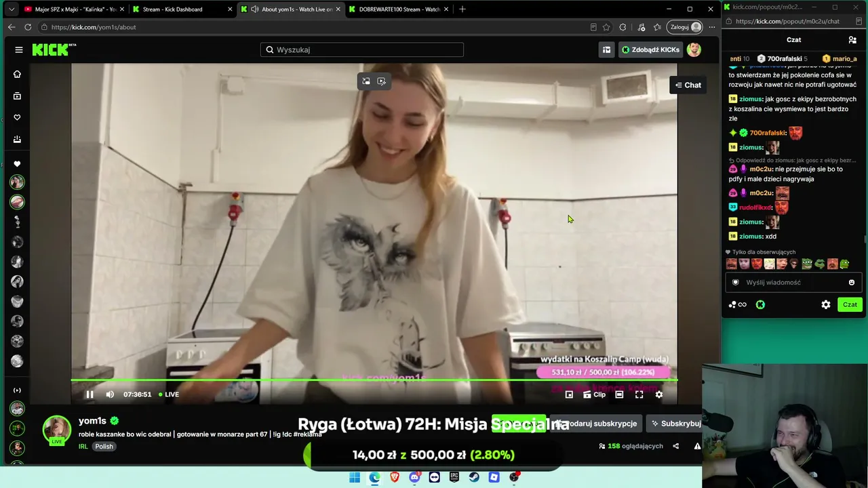The width and height of the screenshot is (868, 488).
Task: Open the chat users list icon in popout
Action: point(852,40)
